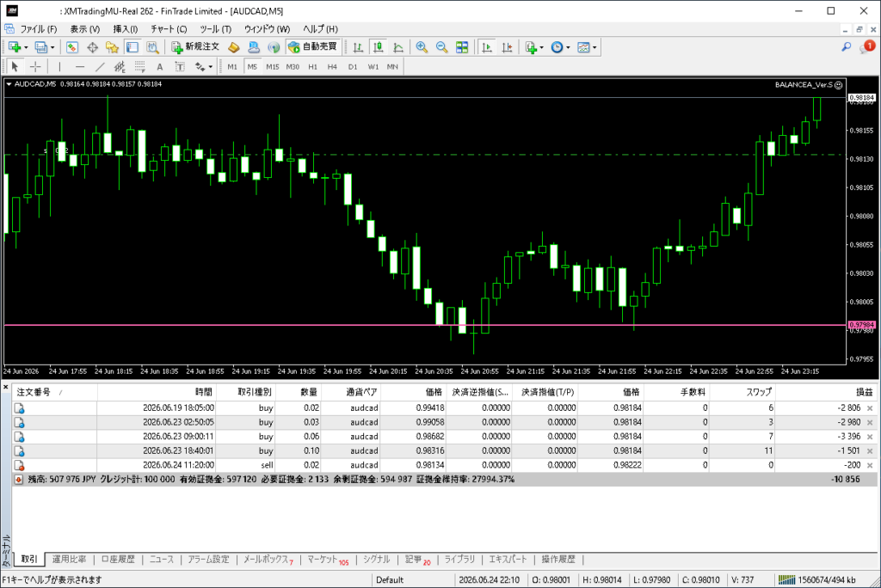Toggle the 自動売買 AutoTrading button
The image size is (881, 588).
tap(312, 47)
